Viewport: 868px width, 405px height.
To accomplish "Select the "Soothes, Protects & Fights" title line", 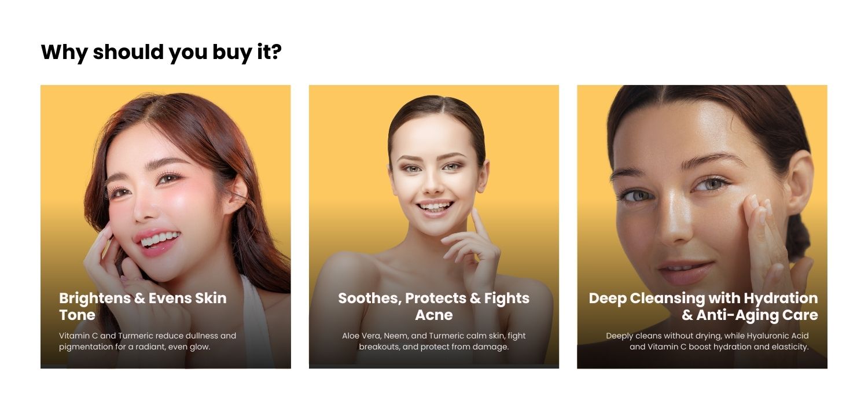I will pos(434,299).
